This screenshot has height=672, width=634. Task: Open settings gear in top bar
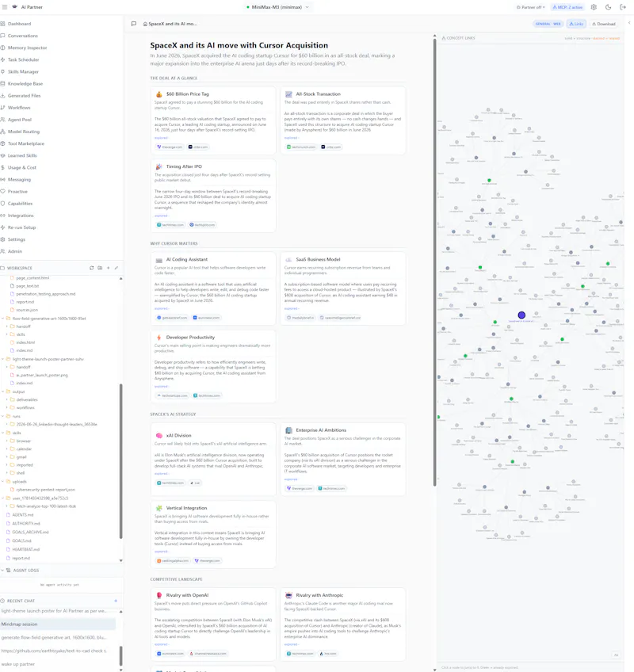tap(594, 7)
